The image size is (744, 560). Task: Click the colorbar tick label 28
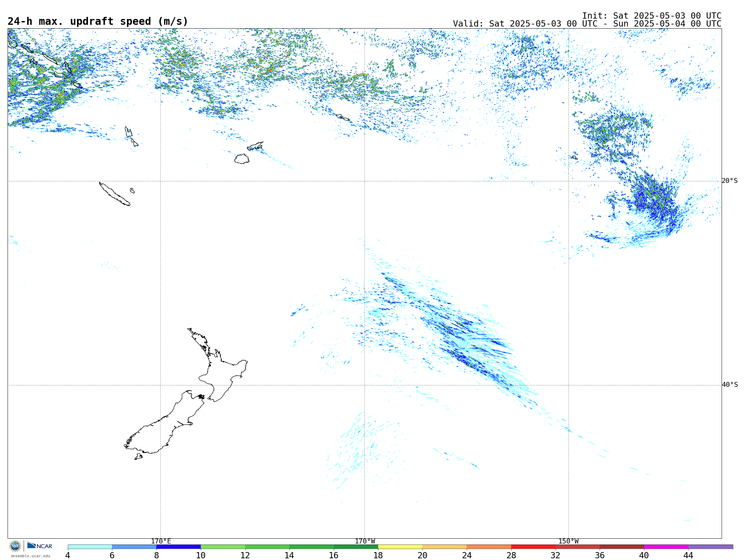pyautogui.click(x=511, y=555)
